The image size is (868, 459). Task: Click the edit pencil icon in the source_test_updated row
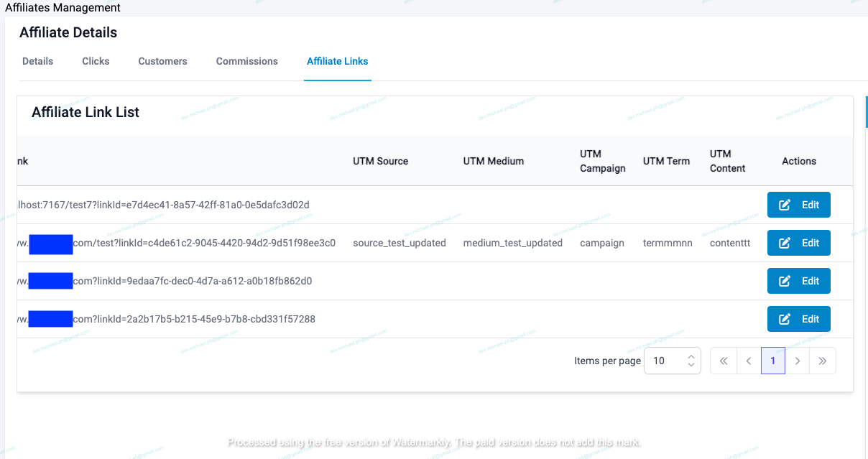(785, 243)
